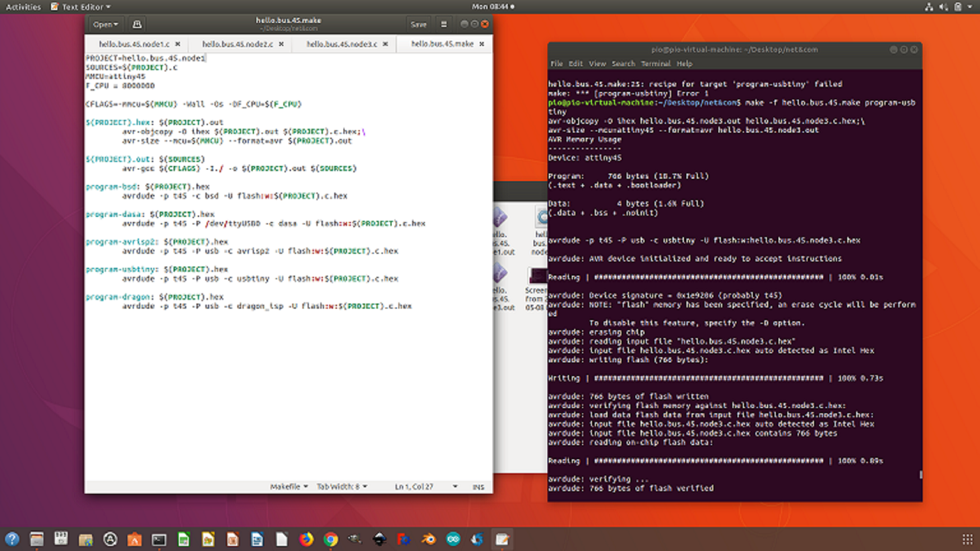Open the battery icon in top bar
The image size is (980, 551).
(958, 7)
